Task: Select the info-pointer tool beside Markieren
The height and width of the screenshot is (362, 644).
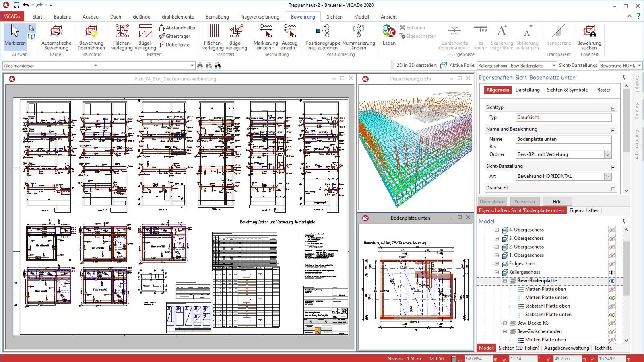Action: click(x=31, y=28)
